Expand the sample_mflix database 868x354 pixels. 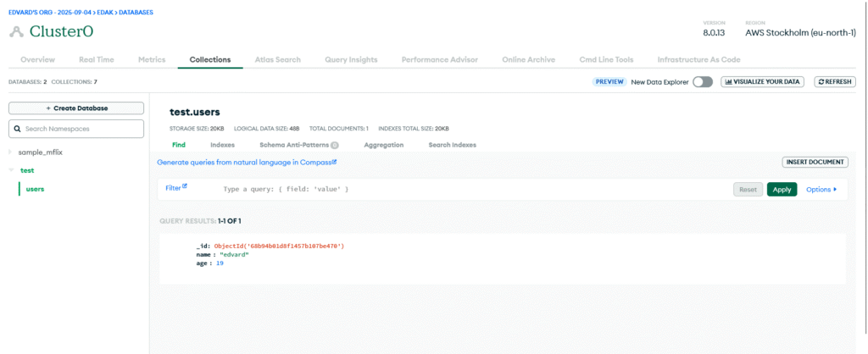11,152
